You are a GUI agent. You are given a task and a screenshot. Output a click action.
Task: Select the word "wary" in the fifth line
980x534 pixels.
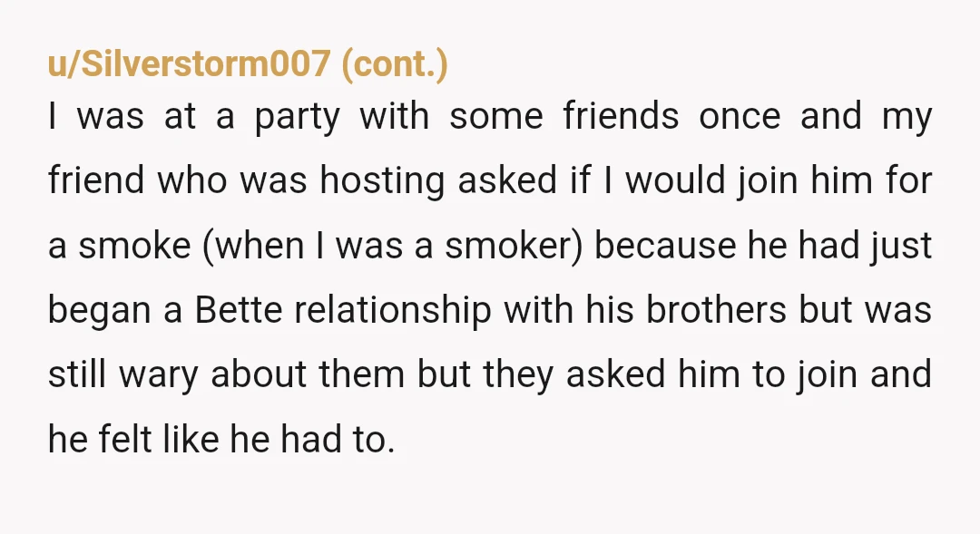click(158, 376)
